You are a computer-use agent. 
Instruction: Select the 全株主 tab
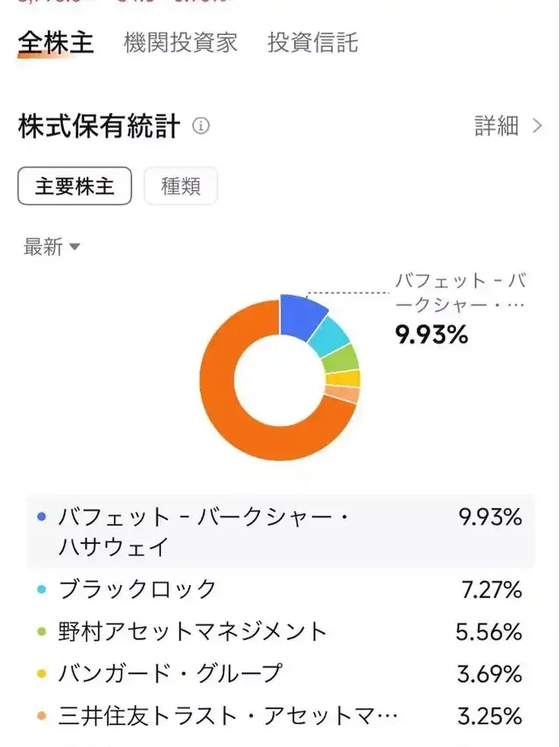56,43
